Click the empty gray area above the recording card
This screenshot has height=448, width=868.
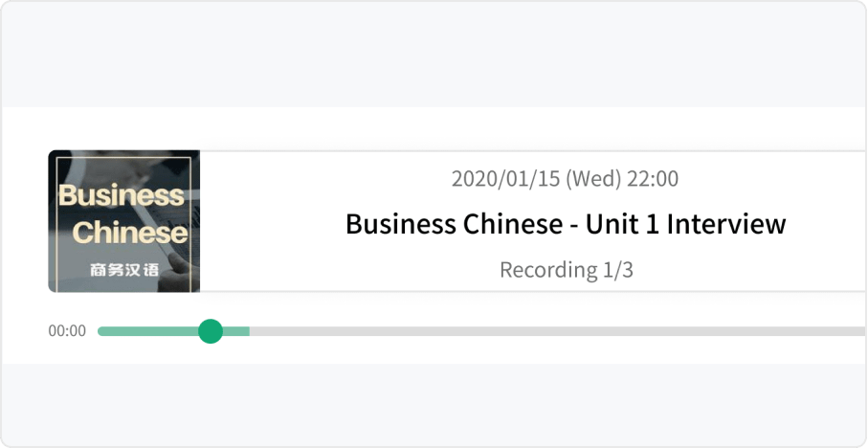434,55
